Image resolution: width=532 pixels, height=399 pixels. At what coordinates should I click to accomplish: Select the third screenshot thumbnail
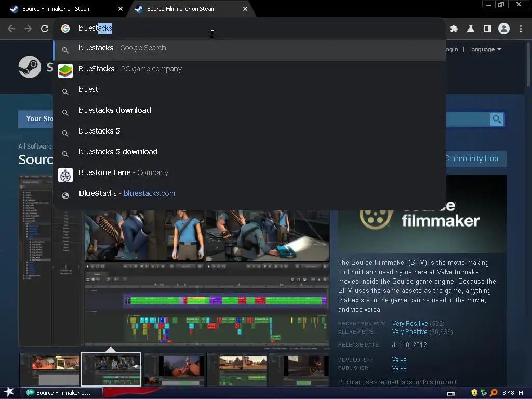[175, 369]
